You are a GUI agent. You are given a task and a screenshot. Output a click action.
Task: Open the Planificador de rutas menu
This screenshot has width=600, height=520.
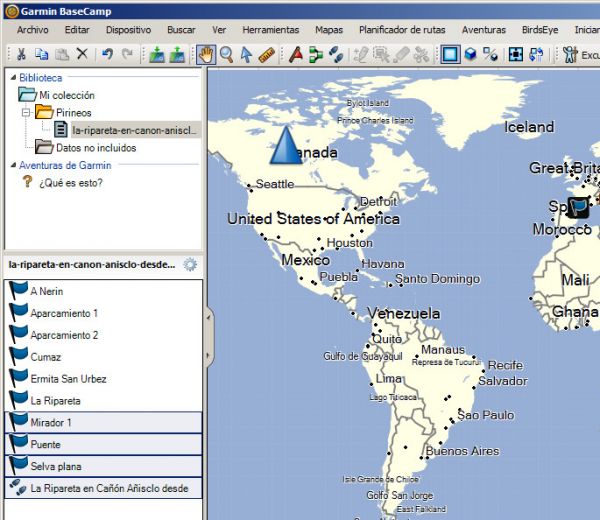point(402,30)
